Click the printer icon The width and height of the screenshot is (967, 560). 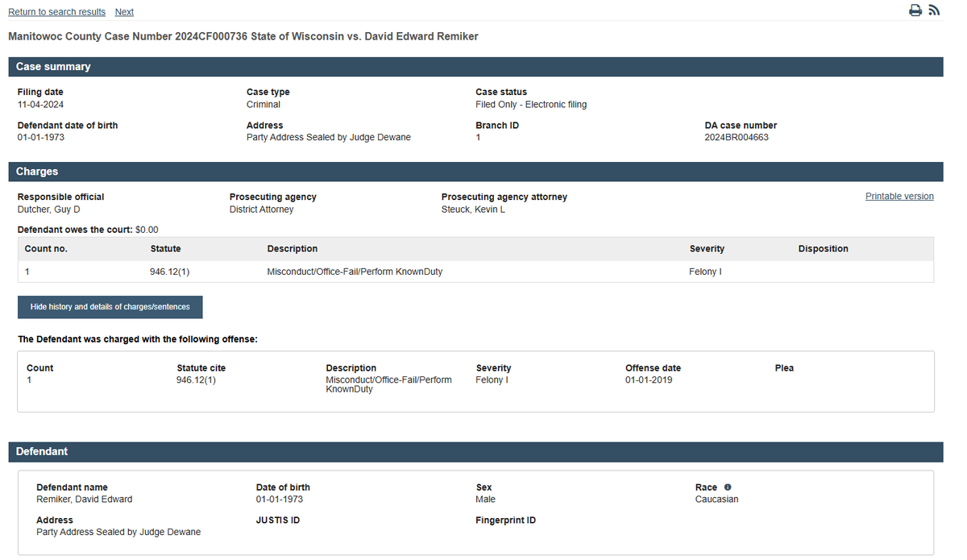pyautogui.click(x=915, y=10)
